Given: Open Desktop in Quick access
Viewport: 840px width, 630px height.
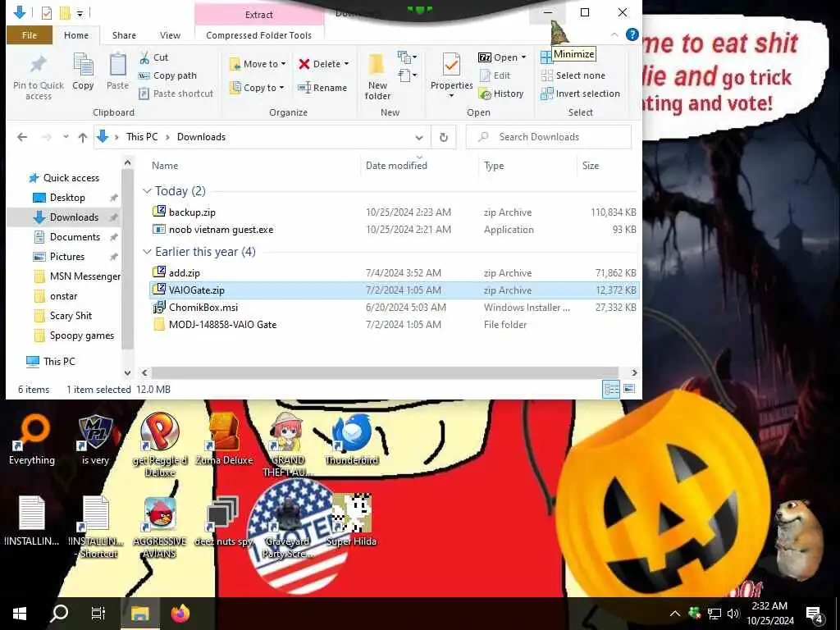Looking at the screenshot, I should 67,198.
